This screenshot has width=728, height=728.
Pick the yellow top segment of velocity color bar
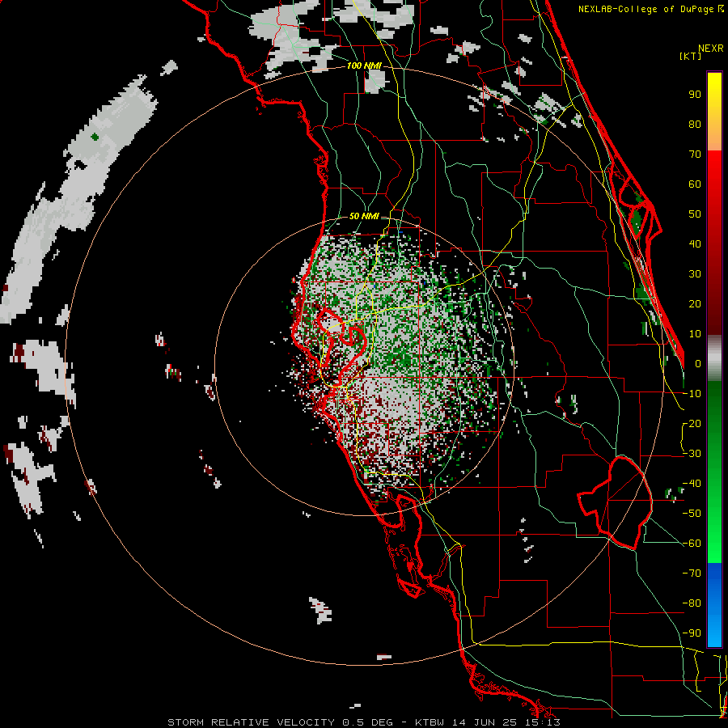pos(714,112)
